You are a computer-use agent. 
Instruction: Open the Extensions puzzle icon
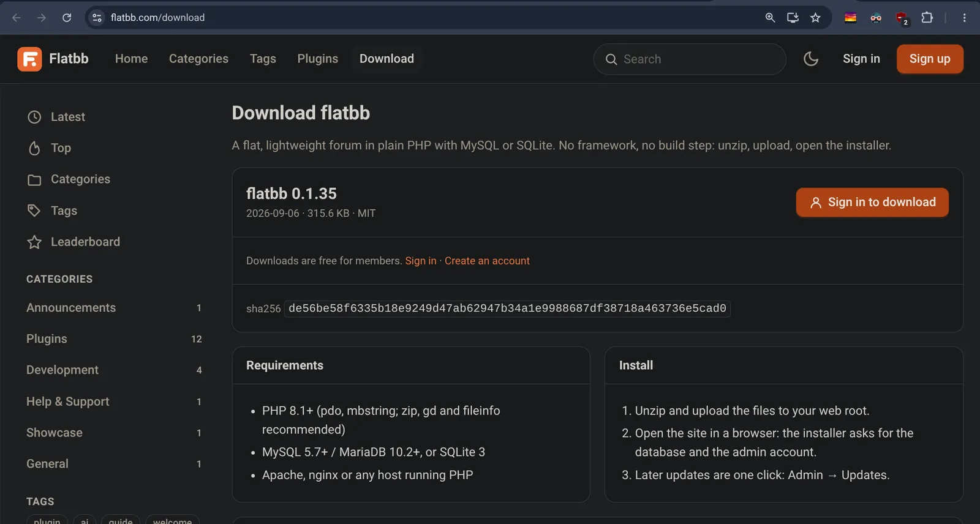927,18
